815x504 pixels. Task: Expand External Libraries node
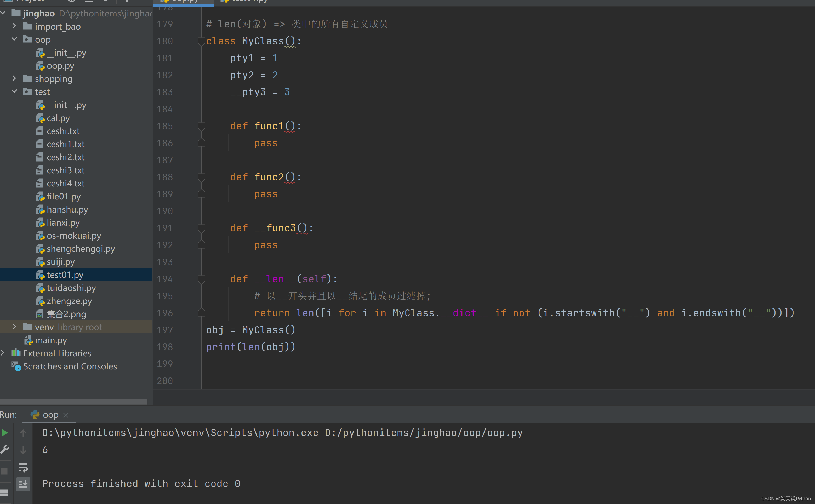pos(3,353)
